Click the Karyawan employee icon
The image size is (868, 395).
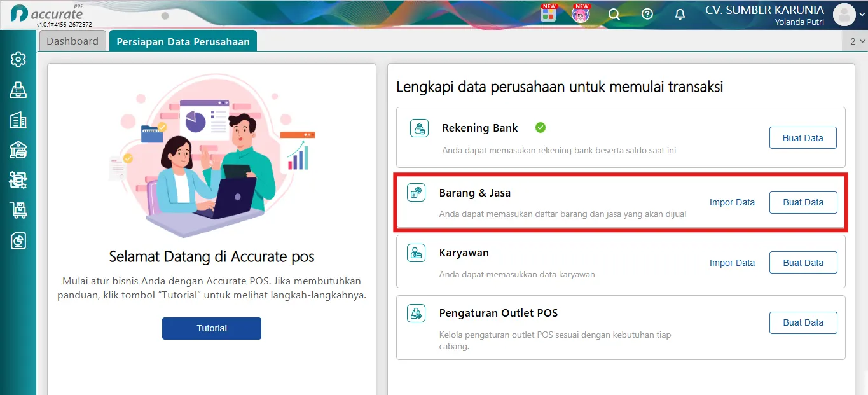pos(417,253)
